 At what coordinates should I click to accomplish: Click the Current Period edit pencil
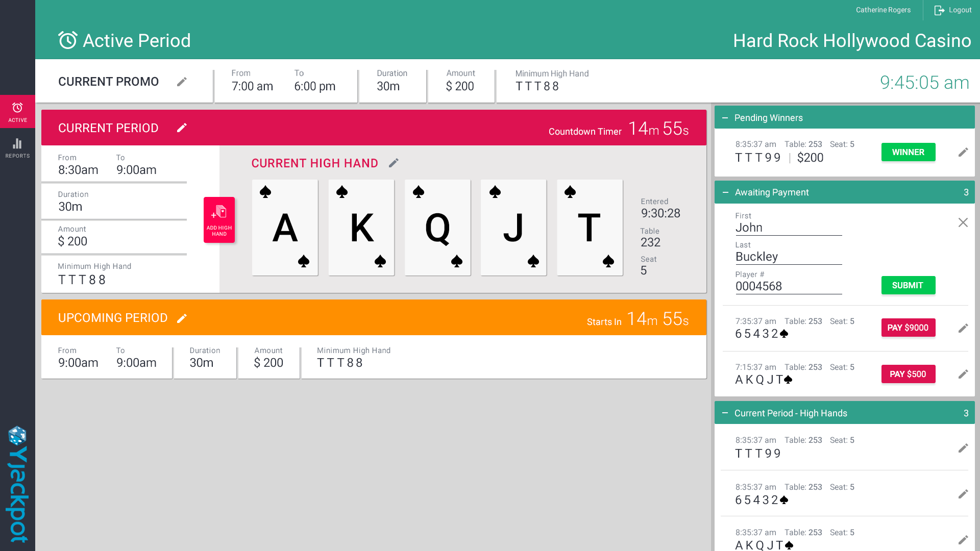point(182,128)
